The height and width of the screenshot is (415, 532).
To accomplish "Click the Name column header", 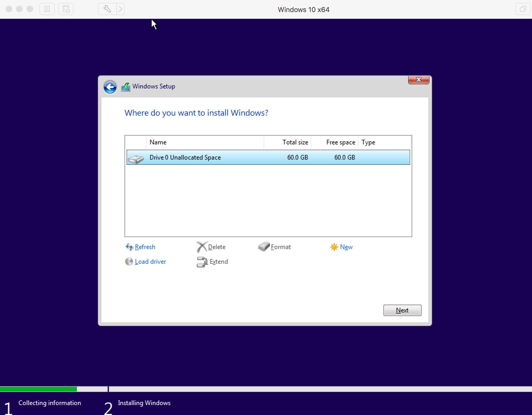I will [205, 142].
